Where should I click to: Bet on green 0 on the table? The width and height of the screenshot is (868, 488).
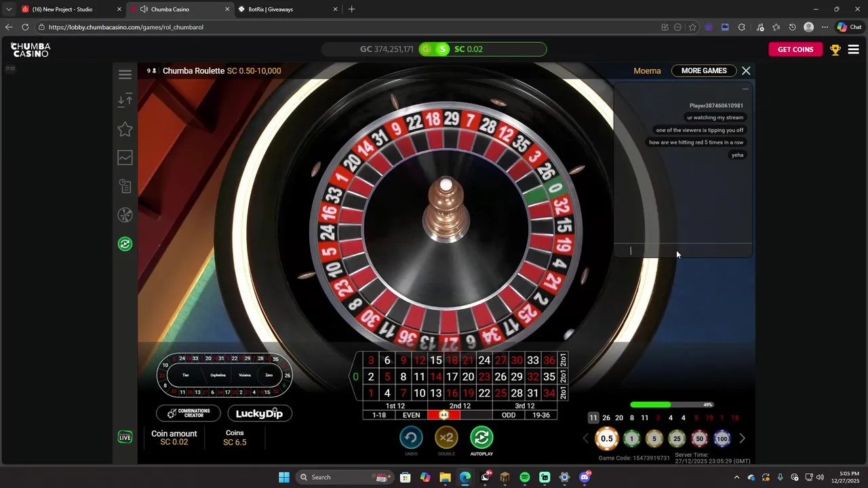(x=355, y=377)
